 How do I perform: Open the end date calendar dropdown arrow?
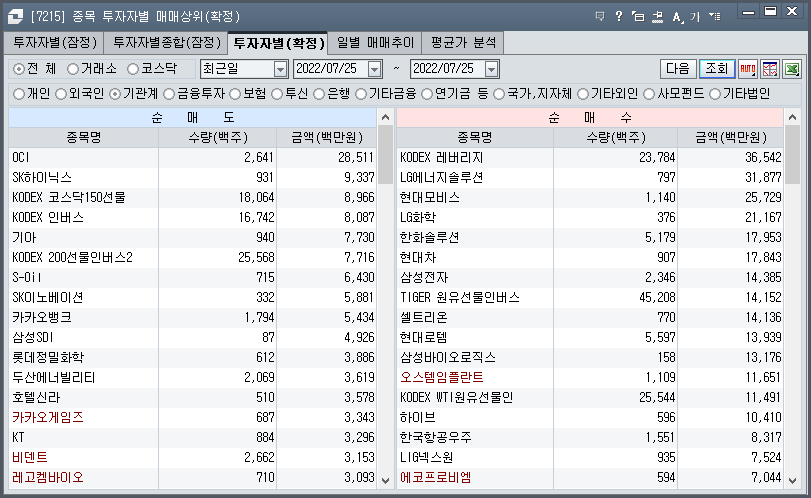491,69
